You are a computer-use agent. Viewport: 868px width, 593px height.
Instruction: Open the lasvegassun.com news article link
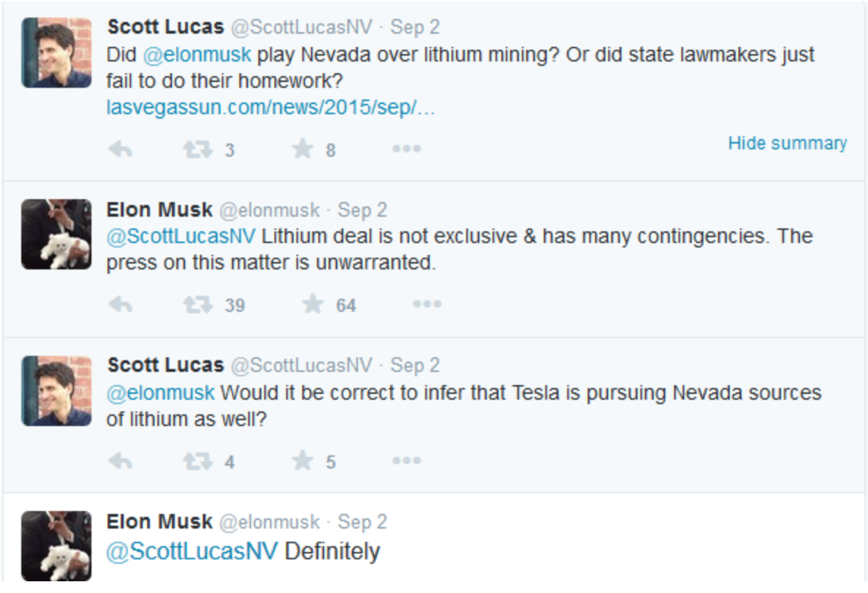click(x=271, y=107)
